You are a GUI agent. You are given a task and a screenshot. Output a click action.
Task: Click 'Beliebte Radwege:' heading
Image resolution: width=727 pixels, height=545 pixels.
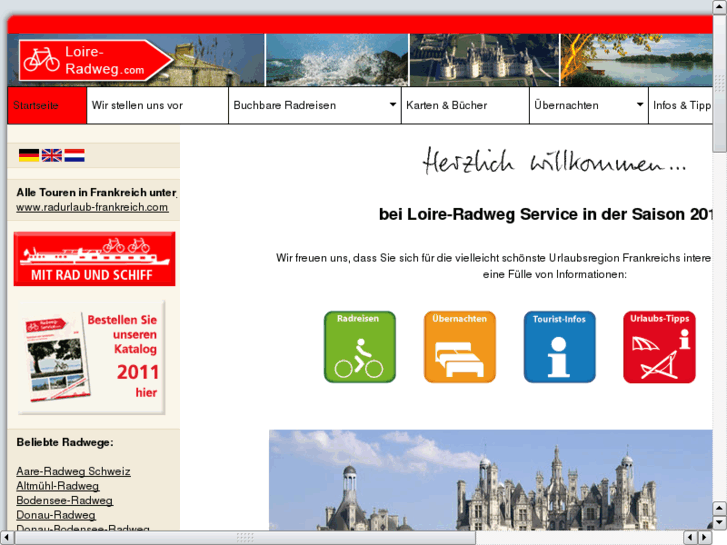point(65,442)
